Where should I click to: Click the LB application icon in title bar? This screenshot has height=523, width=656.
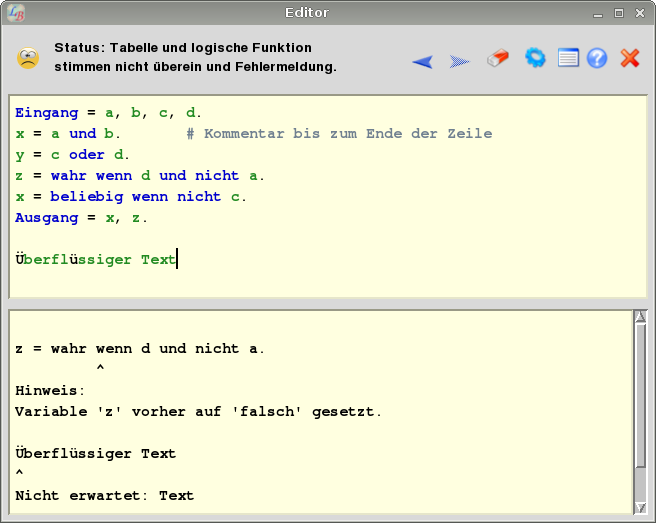pyautogui.click(x=16, y=13)
